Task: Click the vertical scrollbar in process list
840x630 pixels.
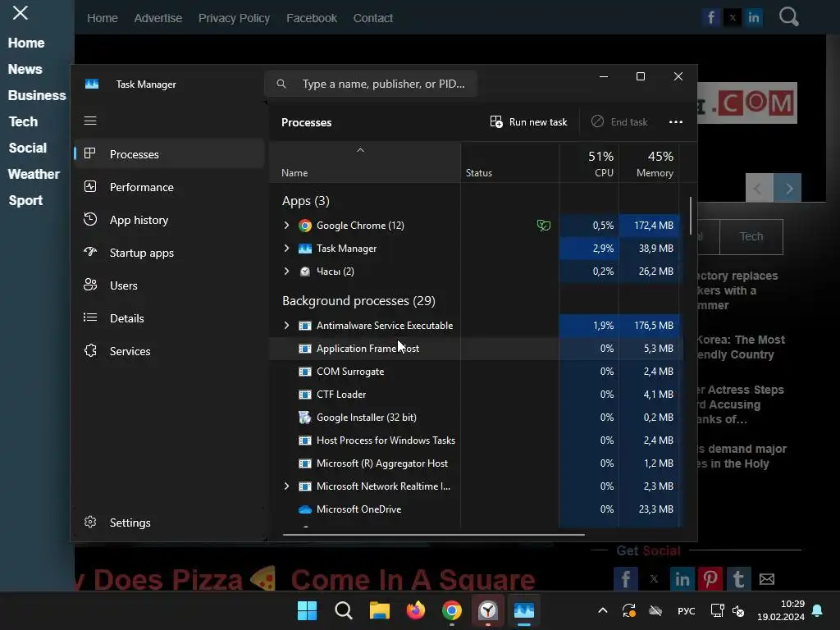Action: click(691, 216)
